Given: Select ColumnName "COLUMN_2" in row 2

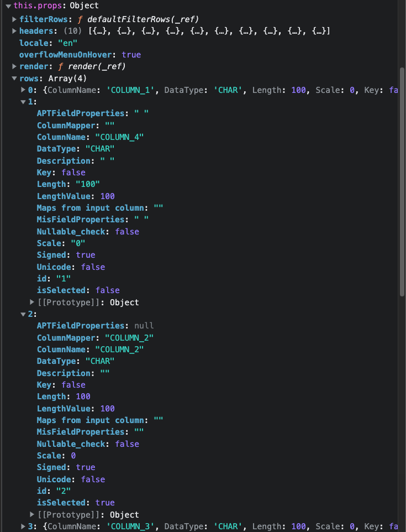Looking at the screenshot, I should pyautogui.click(x=119, y=350).
